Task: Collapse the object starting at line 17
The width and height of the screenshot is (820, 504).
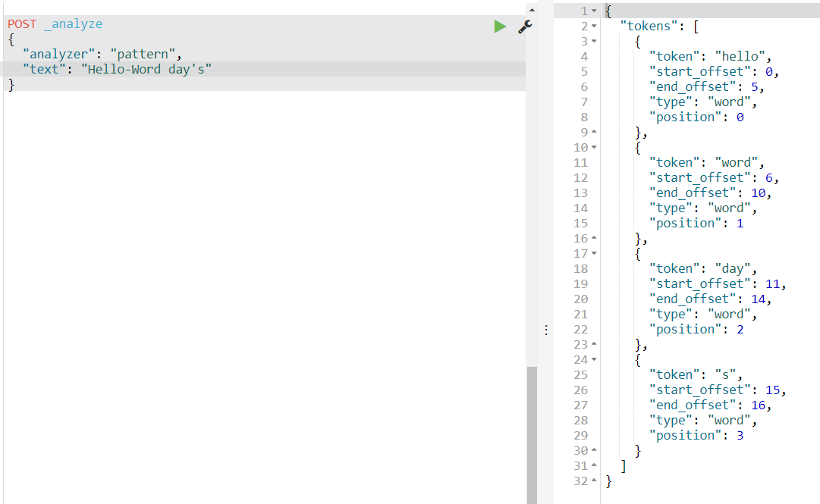Action: pos(594,253)
